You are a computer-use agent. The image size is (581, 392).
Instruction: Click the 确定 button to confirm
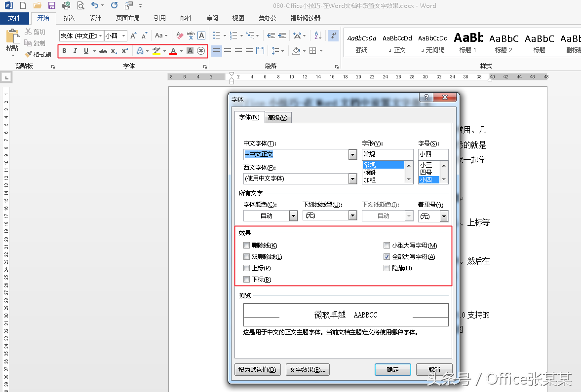coord(392,369)
